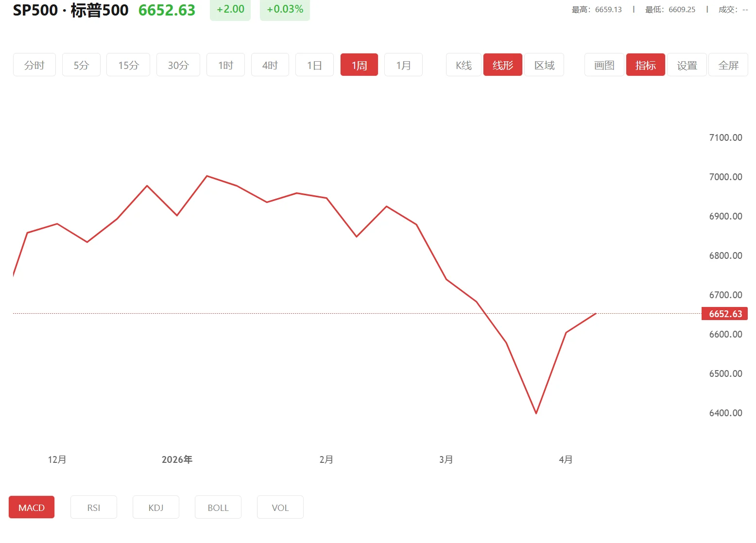Switch to 1日 daily chart
Screen dimensions: 756x543
pyautogui.click(x=314, y=65)
